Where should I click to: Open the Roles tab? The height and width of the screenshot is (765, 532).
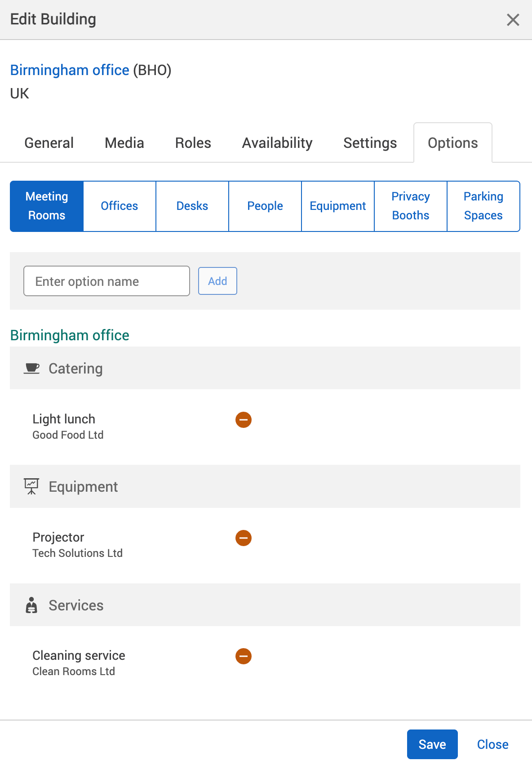[x=193, y=143]
